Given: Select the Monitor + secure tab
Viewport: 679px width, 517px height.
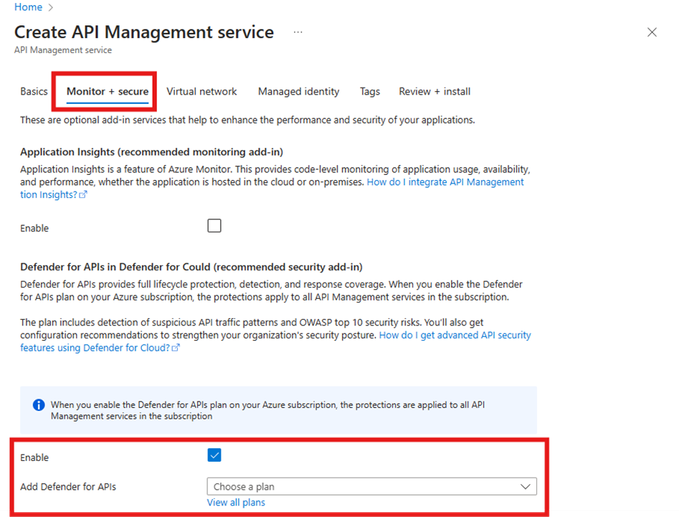Looking at the screenshot, I should coord(107,91).
